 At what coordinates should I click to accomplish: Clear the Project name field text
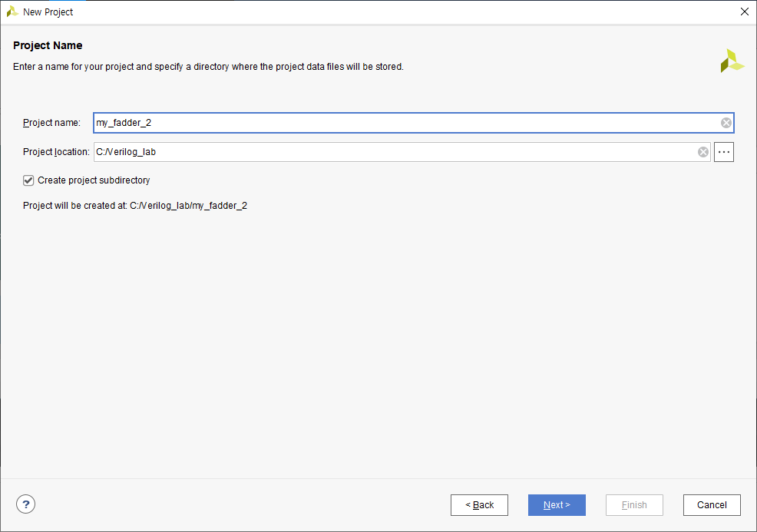[726, 123]
